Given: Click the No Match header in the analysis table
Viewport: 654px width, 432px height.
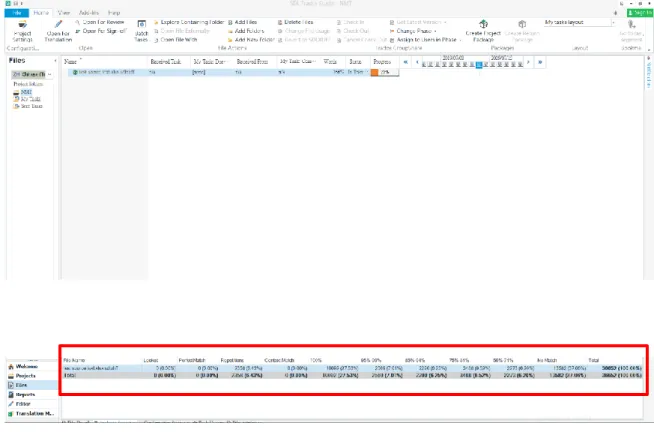Looking at the screenshot, I should click(547, 360).
